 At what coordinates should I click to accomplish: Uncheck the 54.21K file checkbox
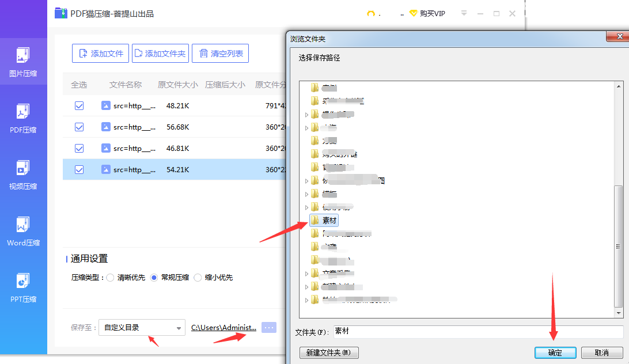coord(79,169)
